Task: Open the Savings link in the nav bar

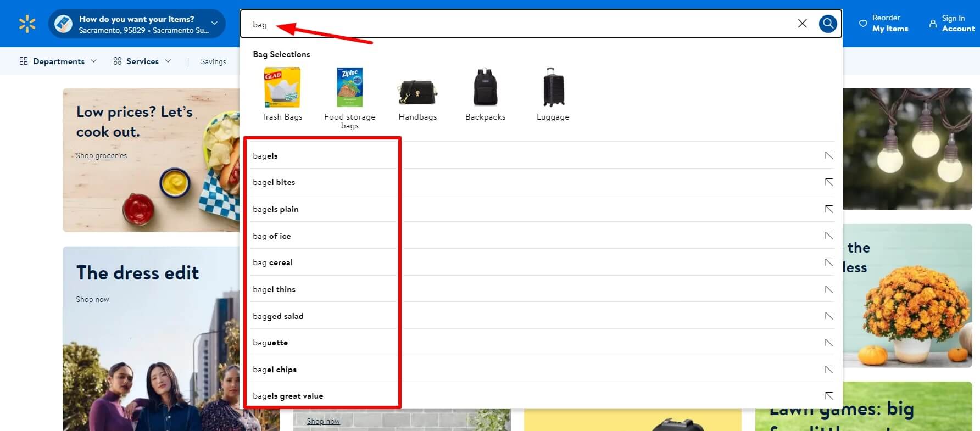Action: coord(213,61)
